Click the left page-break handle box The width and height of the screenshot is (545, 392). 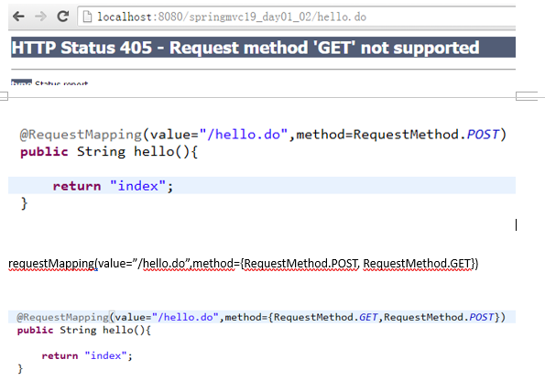tap(4, 96)
